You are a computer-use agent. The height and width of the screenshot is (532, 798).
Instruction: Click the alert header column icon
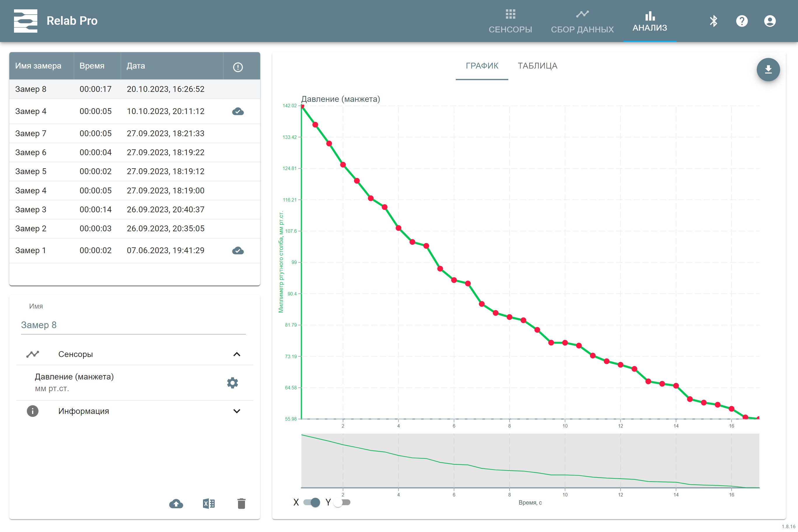tap(238, 67)
